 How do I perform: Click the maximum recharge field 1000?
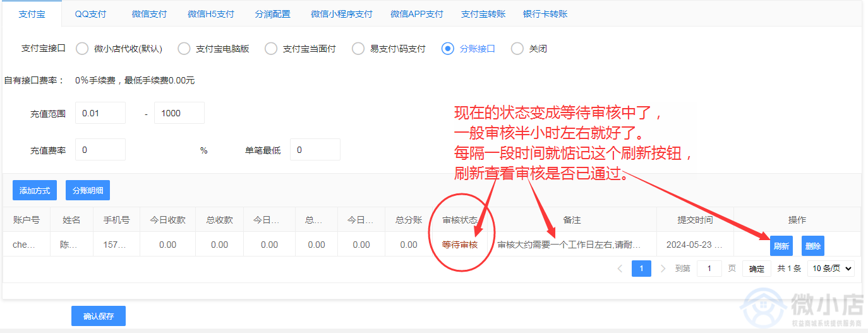point(179,113)
